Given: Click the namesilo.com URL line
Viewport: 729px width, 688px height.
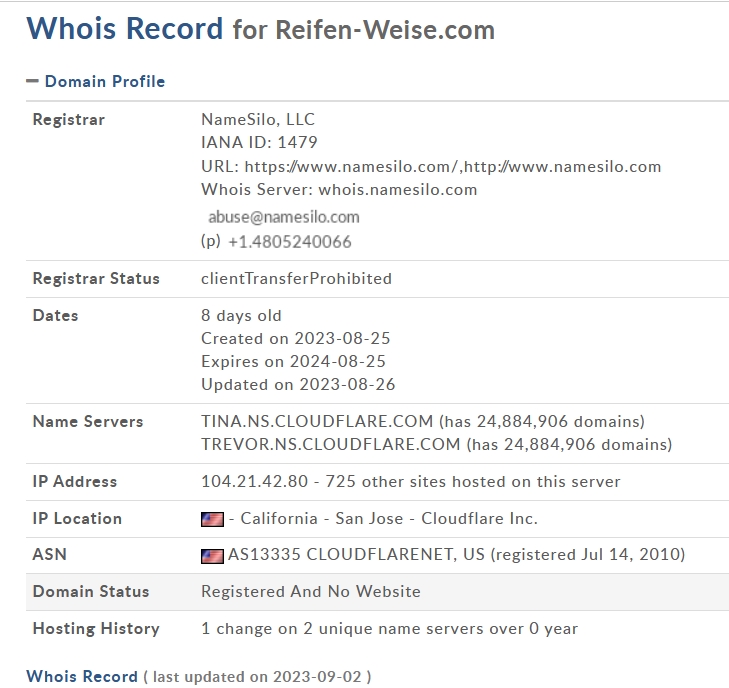Looking at the screenshot, I should (431, 166).
